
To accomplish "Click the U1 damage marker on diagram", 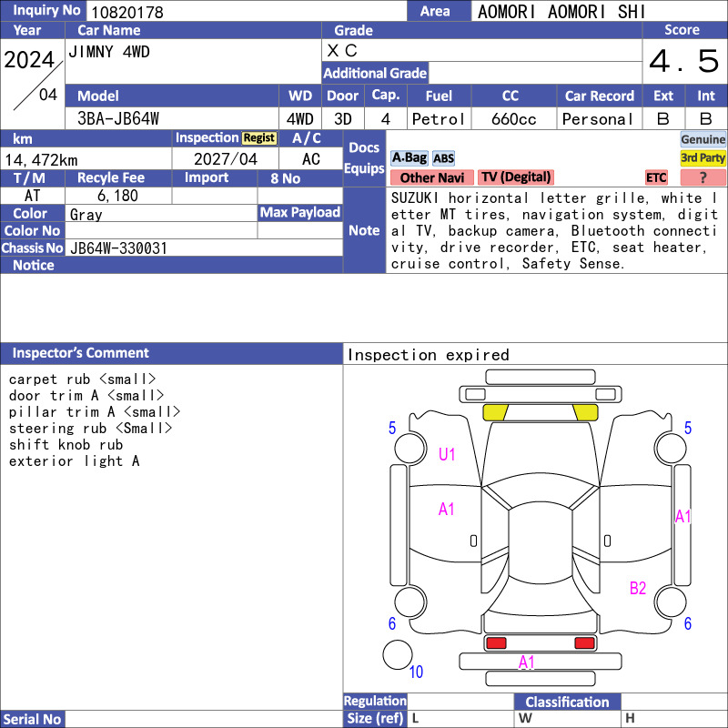I will coord(447,454).
